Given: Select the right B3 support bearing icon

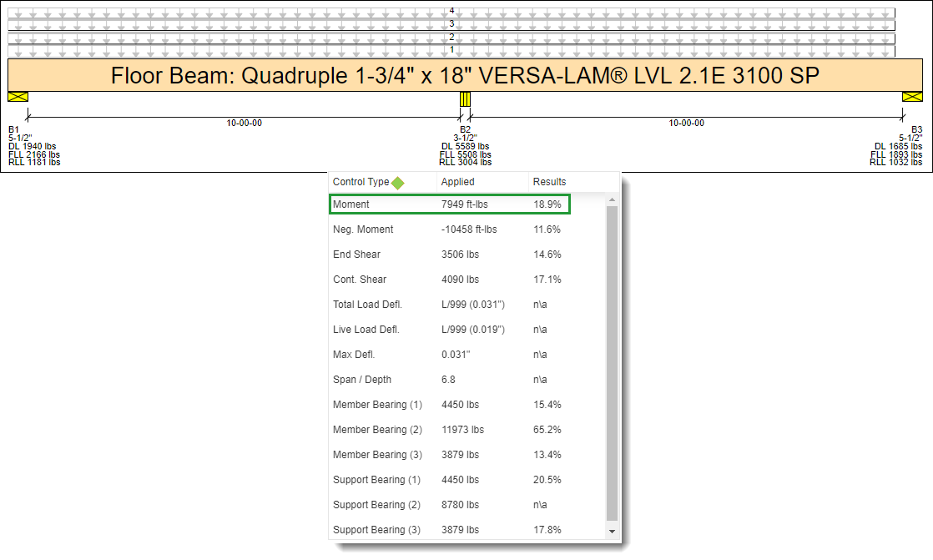Looking at the screenshot, I should click(912, 97).
